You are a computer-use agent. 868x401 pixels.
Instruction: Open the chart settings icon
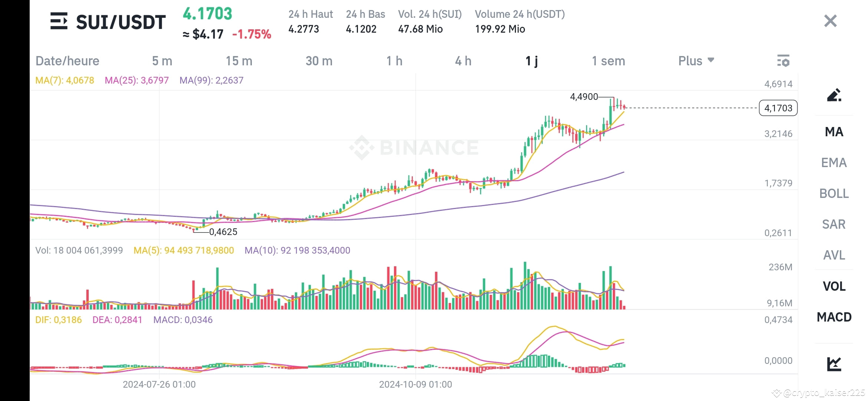pos(784,61)
